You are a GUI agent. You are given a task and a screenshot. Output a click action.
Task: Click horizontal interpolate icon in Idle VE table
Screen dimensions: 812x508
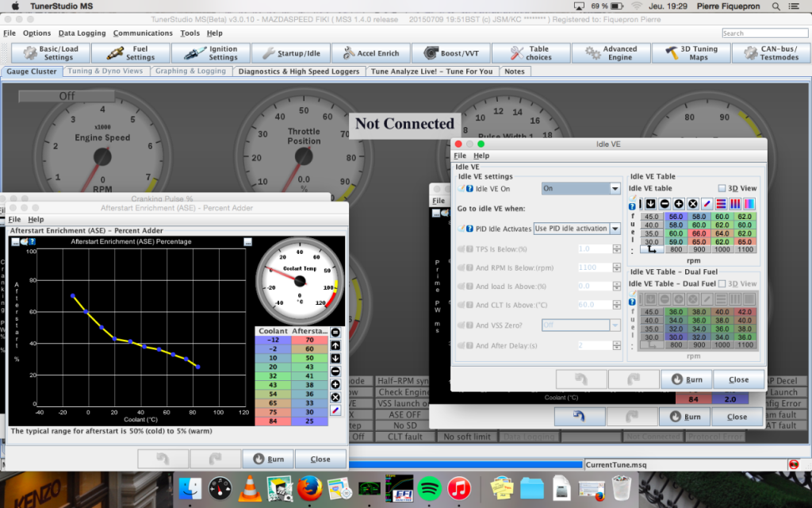721,204
